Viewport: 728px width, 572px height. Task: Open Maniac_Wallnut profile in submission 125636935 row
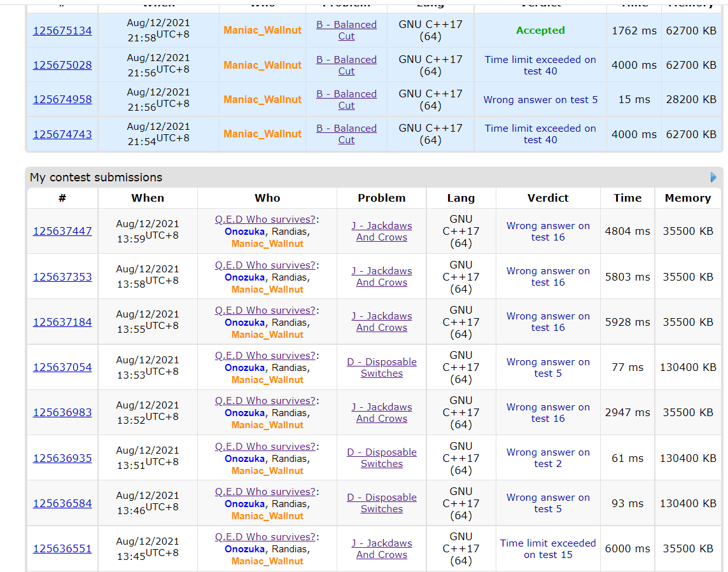[267, 471]
